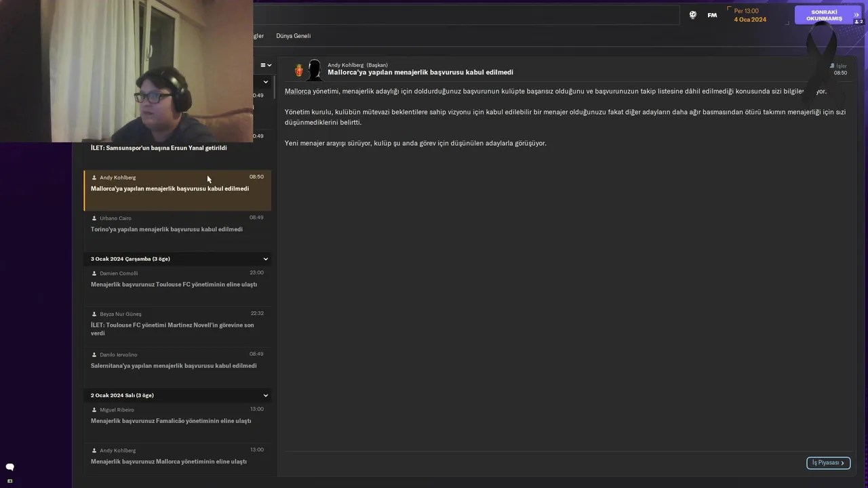Image resolution: width=868 pixels, height=488 pixels.
Task: Open the inbox list view options dropdown
Action: [266, 65]
